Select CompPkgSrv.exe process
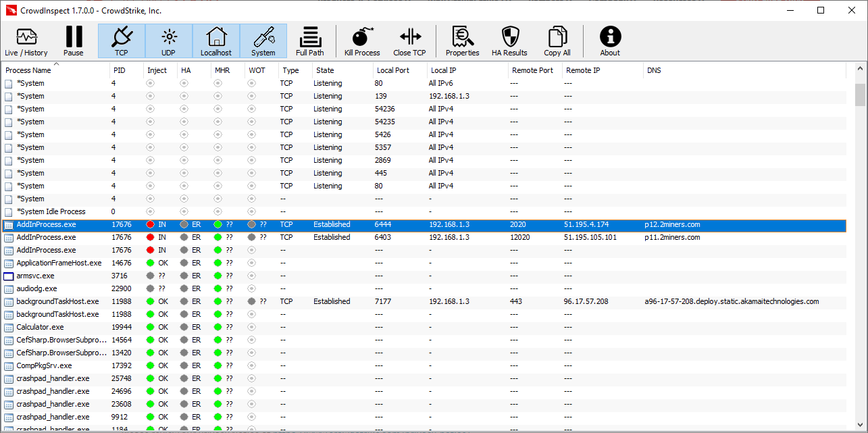 pyautogui.click(x=424, y=365)
